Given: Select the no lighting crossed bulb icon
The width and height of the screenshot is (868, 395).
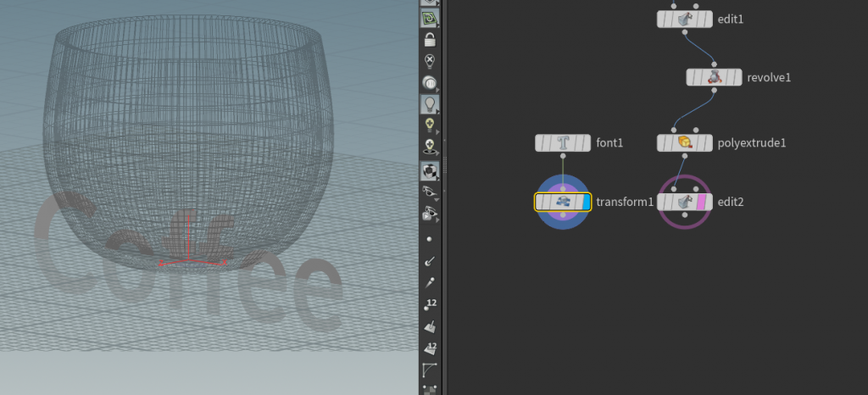Looking at the screenshot, I should (x=430, y=61).
